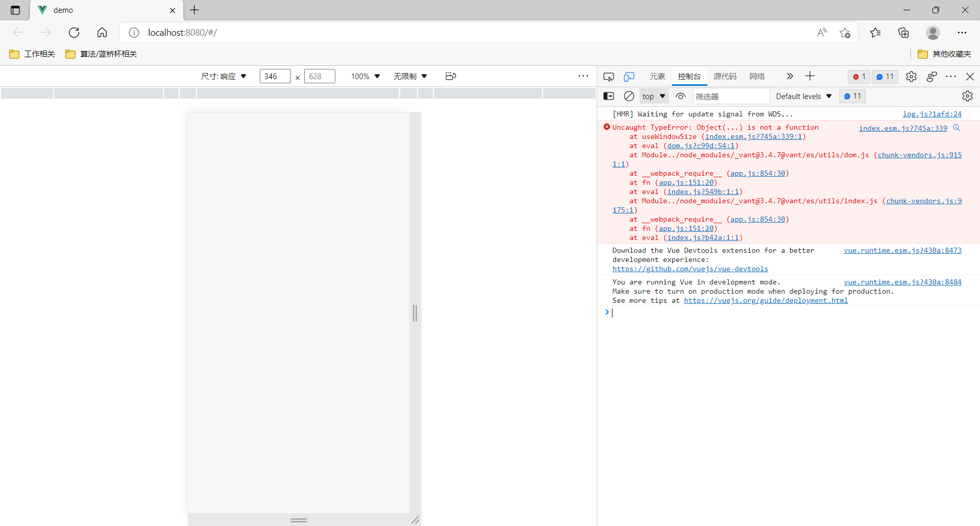The width and height of the screenshot is (980, 526).
Task: Rotate the emulated device viewport
Action: (451, 76)
